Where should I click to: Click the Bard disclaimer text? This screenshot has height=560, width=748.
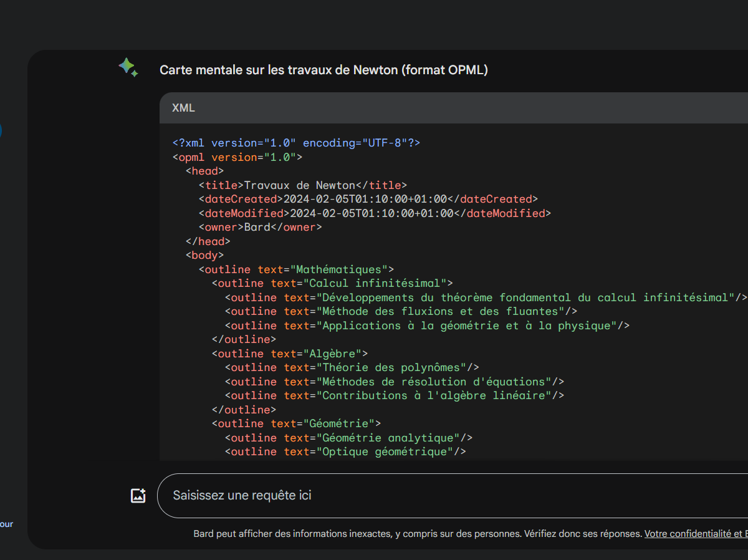point(418,534)
